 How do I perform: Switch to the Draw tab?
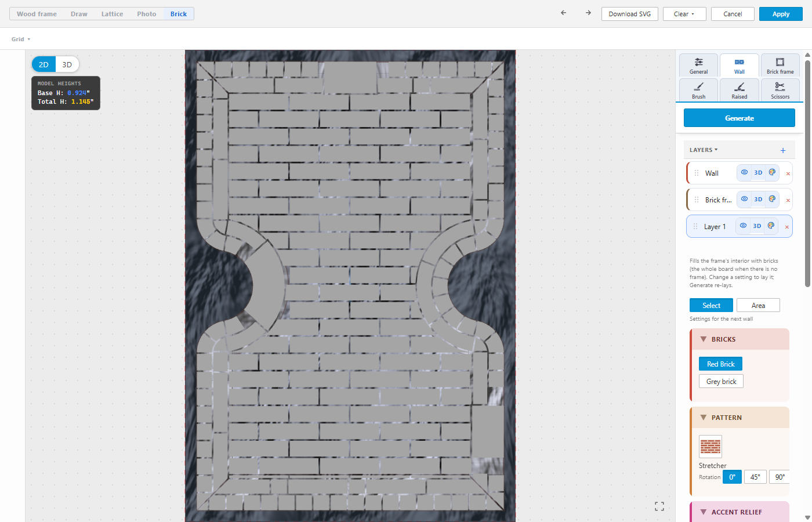pos(79,14)
